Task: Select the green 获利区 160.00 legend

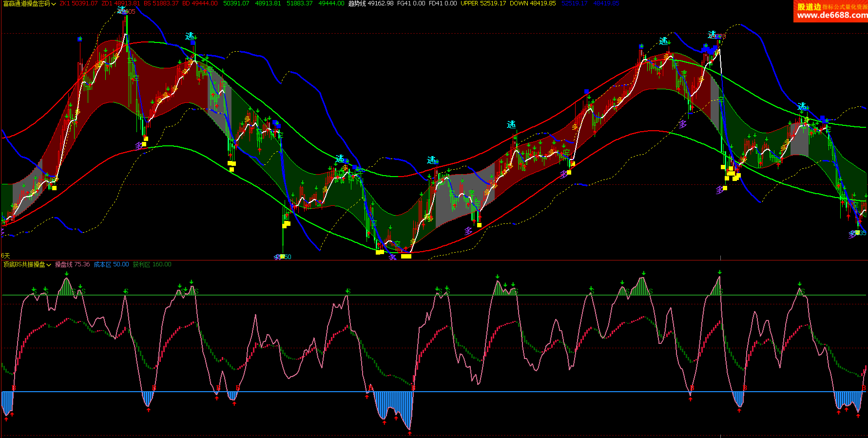Action: (152, 264)
